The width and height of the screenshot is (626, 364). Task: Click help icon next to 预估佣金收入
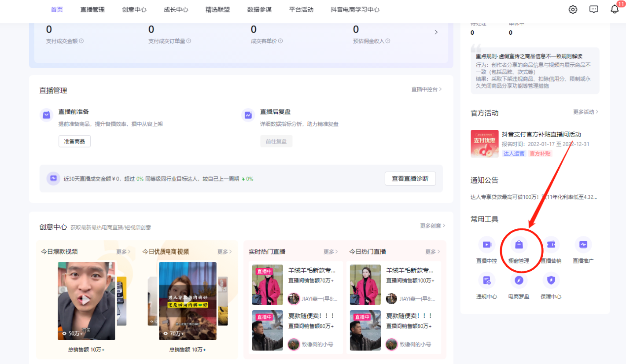click(x=388, y=41)
